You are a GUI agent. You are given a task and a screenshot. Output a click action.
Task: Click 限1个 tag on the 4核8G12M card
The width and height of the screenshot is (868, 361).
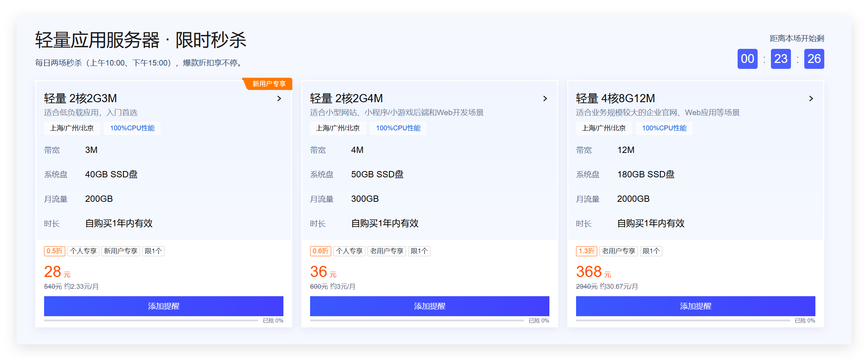pos(651,251)
